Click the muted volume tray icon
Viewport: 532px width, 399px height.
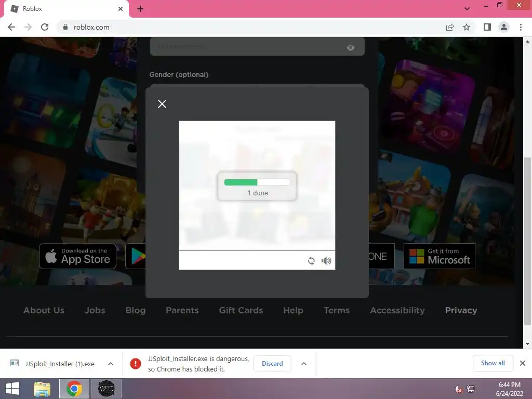pos(458,389)
